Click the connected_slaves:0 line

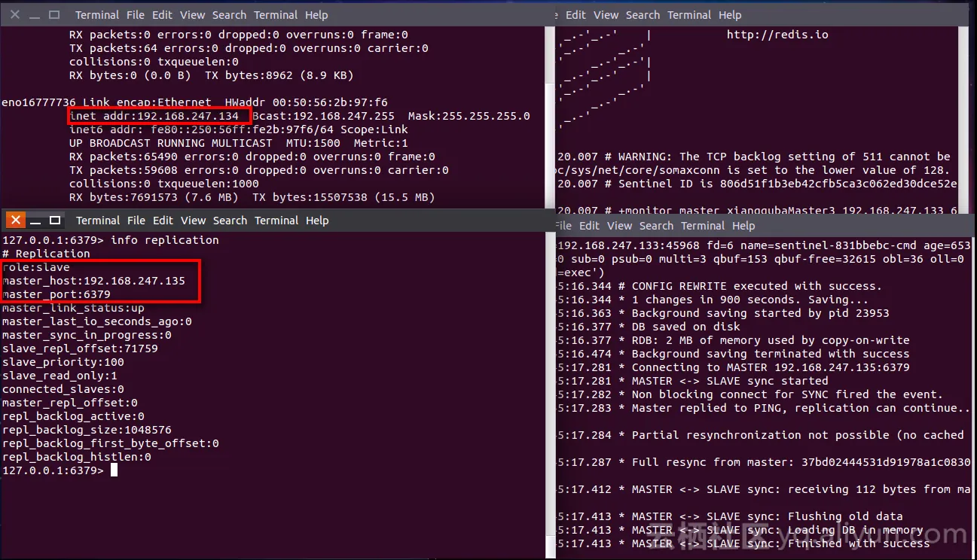[63, 389]
